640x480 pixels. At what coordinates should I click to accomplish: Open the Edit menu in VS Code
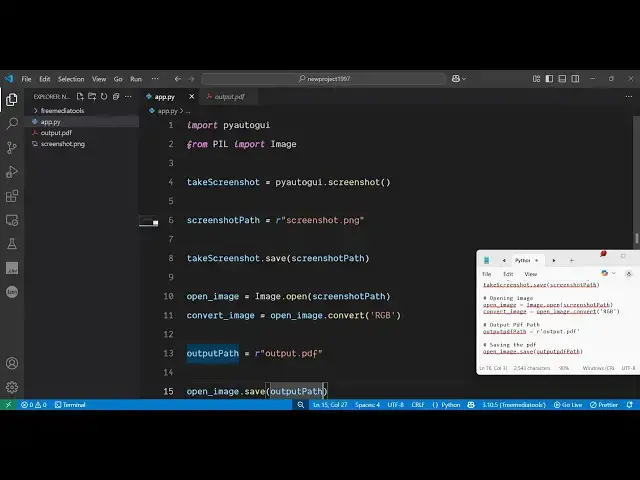(x=44, y=79)
